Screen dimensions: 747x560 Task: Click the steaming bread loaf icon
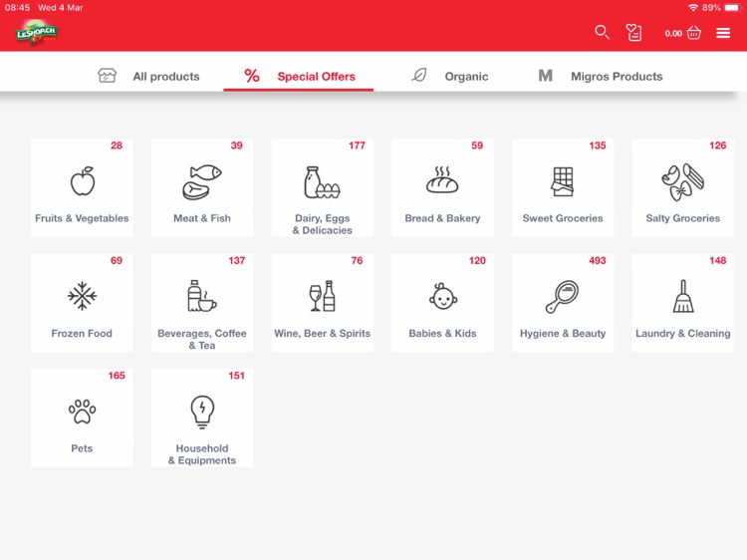(x=442, y=179)
